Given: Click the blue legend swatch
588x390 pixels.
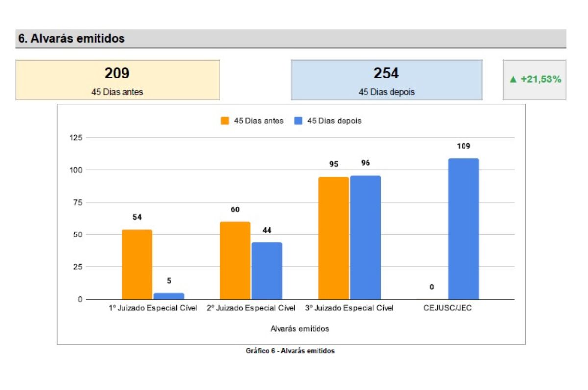Looking at the screenshot, I should (298, 121).
